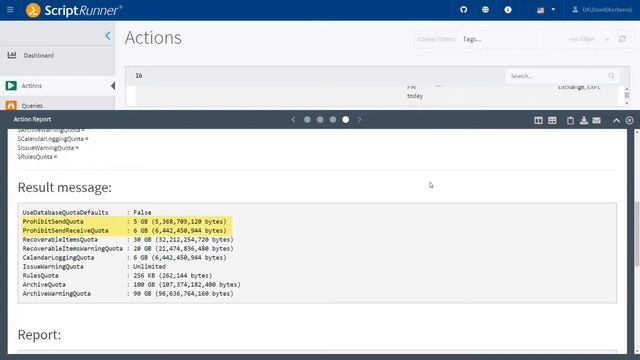Click the Action Report panel title

pyautogui.click(x=32, y=119)
